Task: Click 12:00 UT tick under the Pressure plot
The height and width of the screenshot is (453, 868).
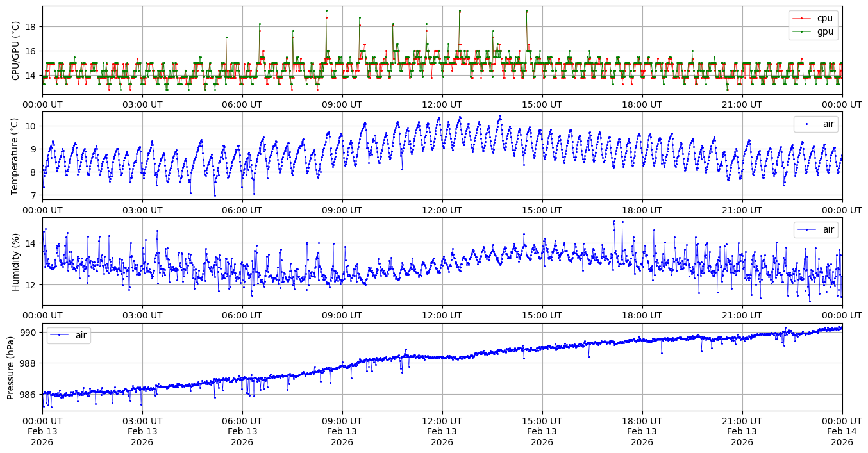Action: (x=442, y=420)
